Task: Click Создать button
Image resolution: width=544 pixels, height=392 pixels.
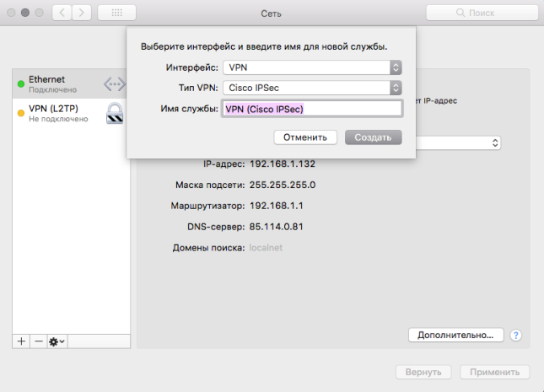Action: point(374,137)
